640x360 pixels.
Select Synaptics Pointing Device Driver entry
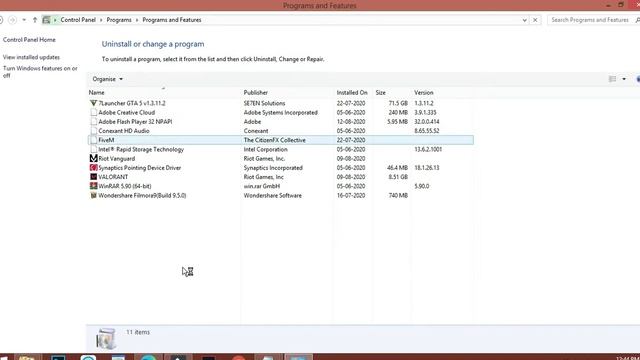pos(140,168)
